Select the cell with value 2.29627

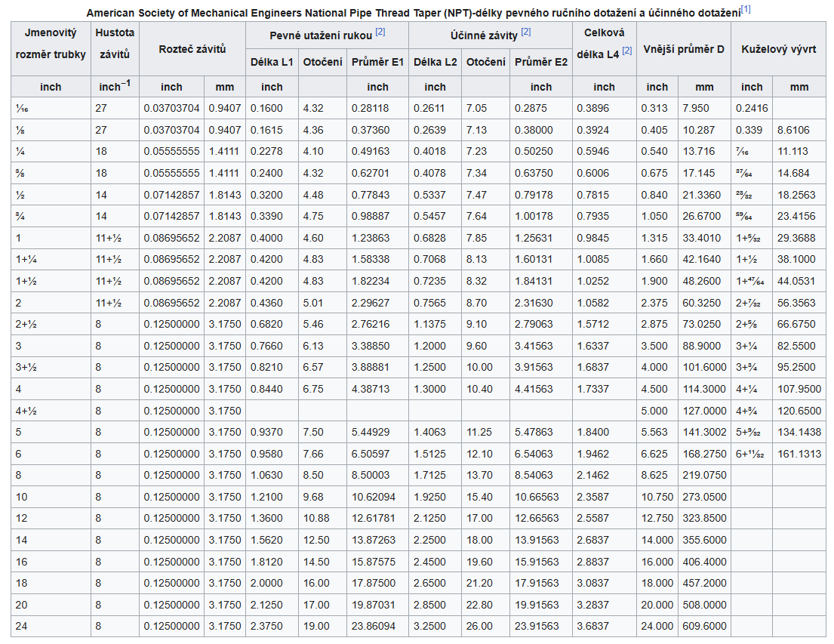coord(377,303)
